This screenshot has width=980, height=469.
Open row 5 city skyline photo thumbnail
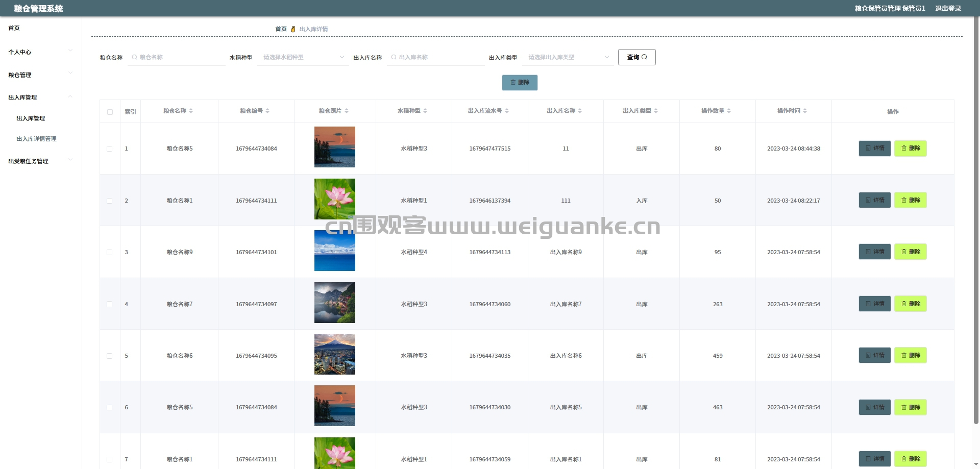[x=335, y=354]
